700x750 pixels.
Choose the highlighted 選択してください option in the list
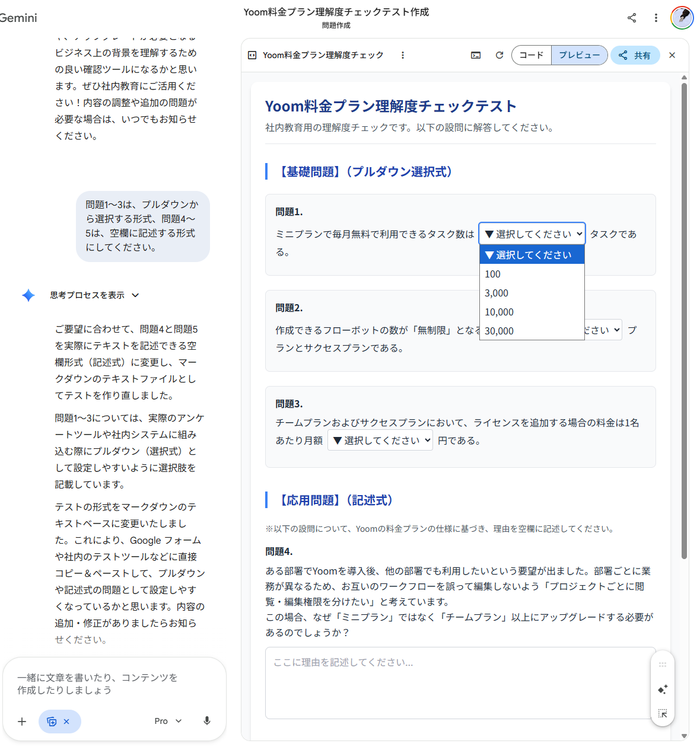pyautogui.click(x=532, y=255)
